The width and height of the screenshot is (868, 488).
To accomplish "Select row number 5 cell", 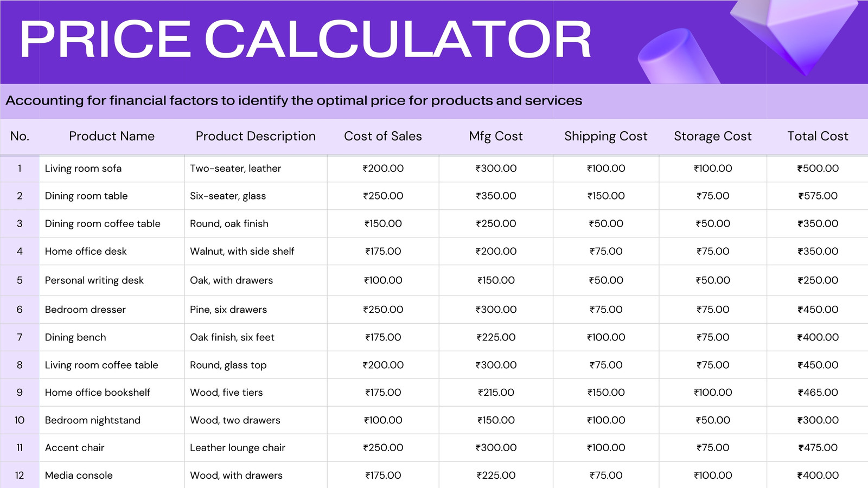I will pos(20,280).
